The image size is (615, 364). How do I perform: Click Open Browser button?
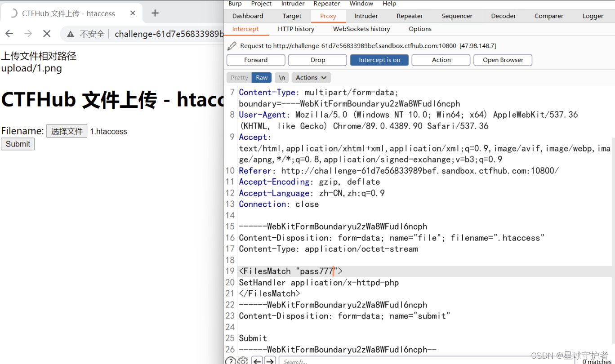tap(503, 60)
